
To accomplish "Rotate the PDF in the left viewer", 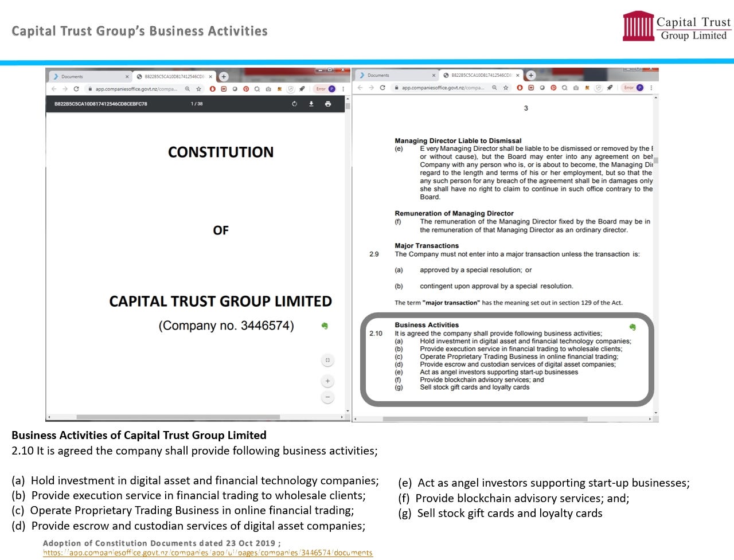I will [294, 104].
